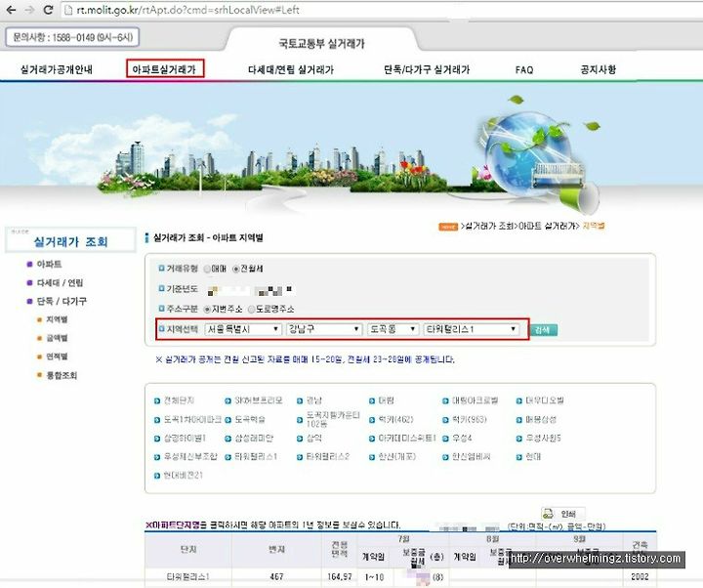This screenshot has width=703, height=588.
Task: Click the SK허브프리모 complex link
Action: click(x=259, y=400)
